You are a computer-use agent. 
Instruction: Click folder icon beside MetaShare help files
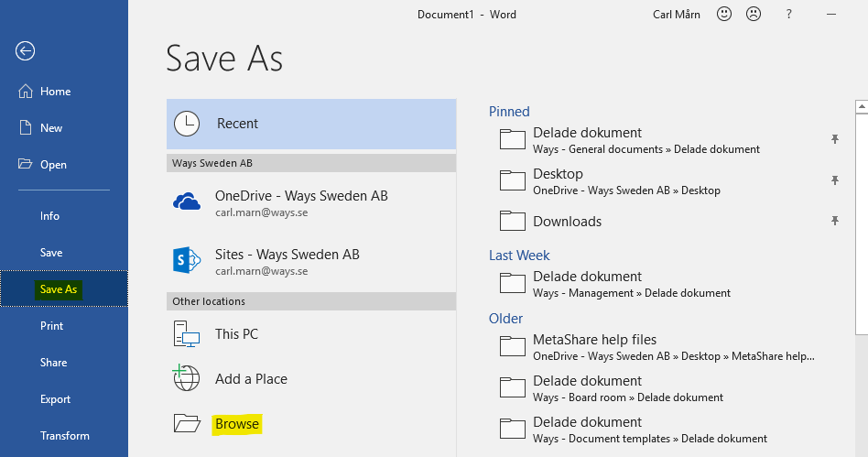point(513,345)
